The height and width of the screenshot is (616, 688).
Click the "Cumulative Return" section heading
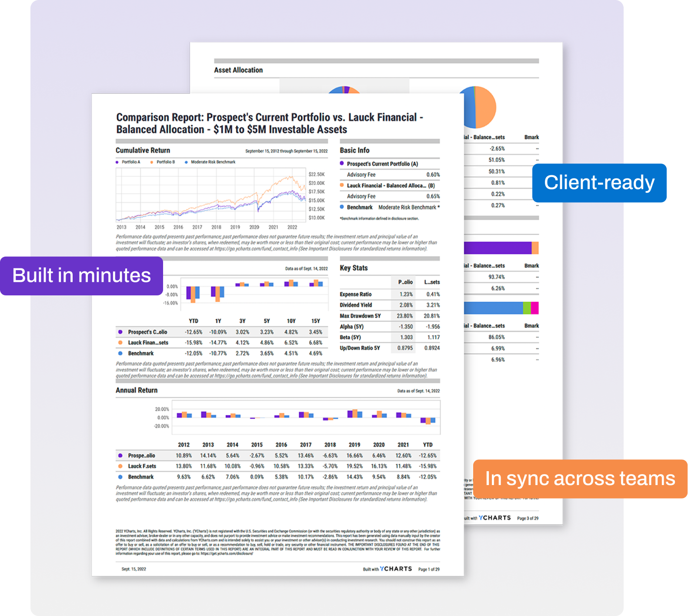click(143, 151)
